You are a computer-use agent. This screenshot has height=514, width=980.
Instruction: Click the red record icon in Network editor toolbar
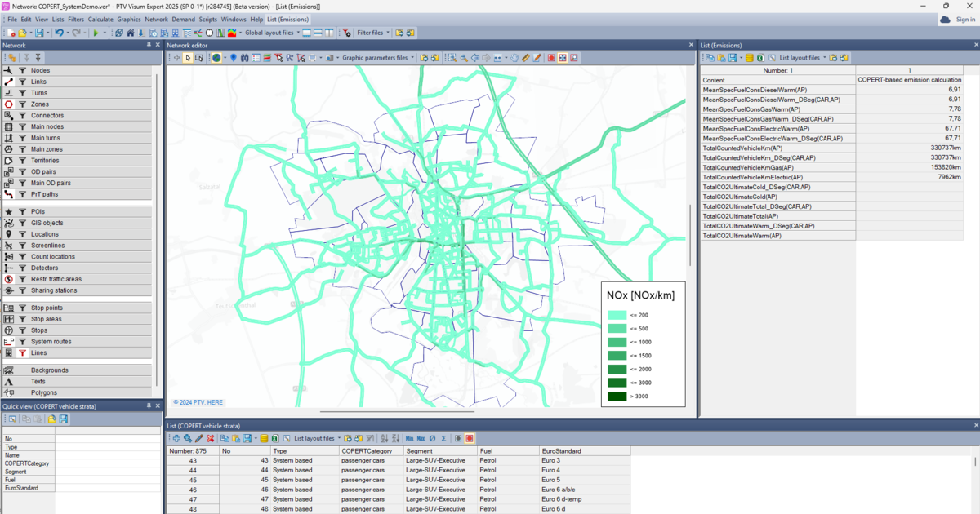click(551, 58)
